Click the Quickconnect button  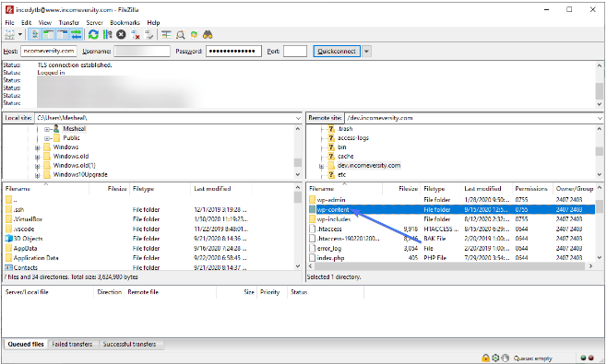(337, 51)
